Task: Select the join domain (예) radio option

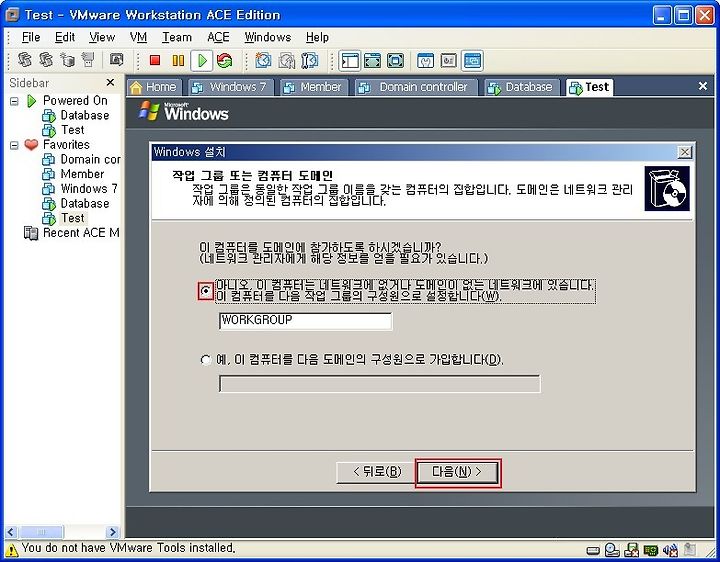Action: 206,360
